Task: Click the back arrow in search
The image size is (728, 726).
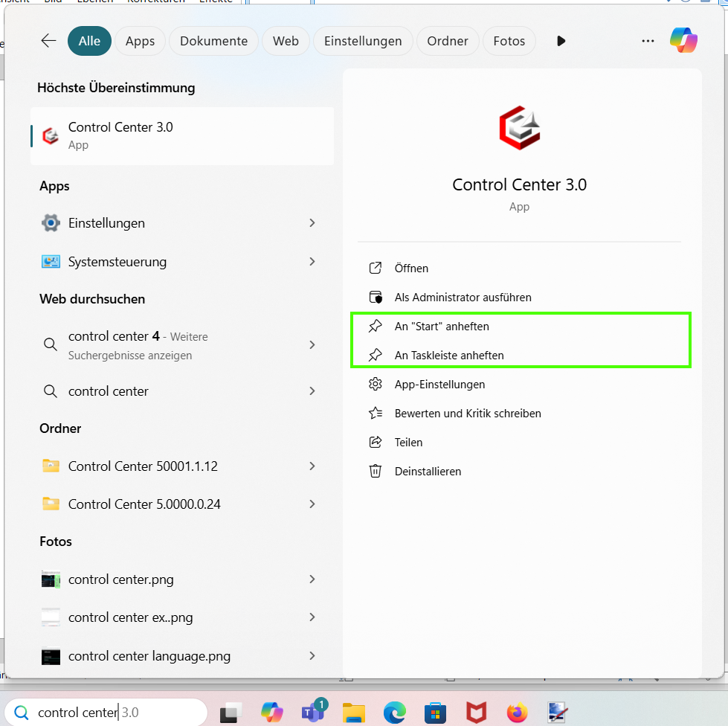Action: tap(48, 41)
